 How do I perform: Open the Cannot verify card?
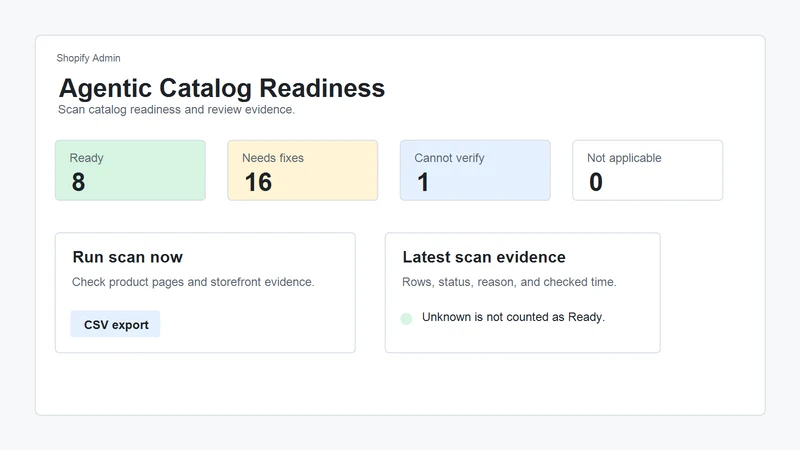475,170
